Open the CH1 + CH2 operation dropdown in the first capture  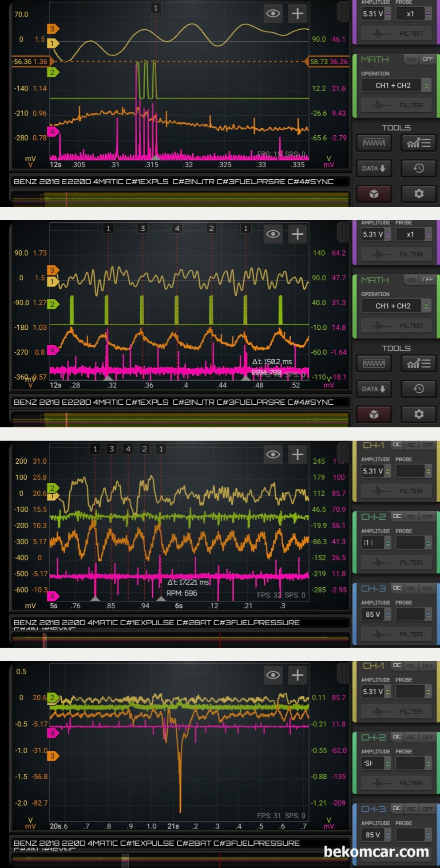(x=396, y=85)
